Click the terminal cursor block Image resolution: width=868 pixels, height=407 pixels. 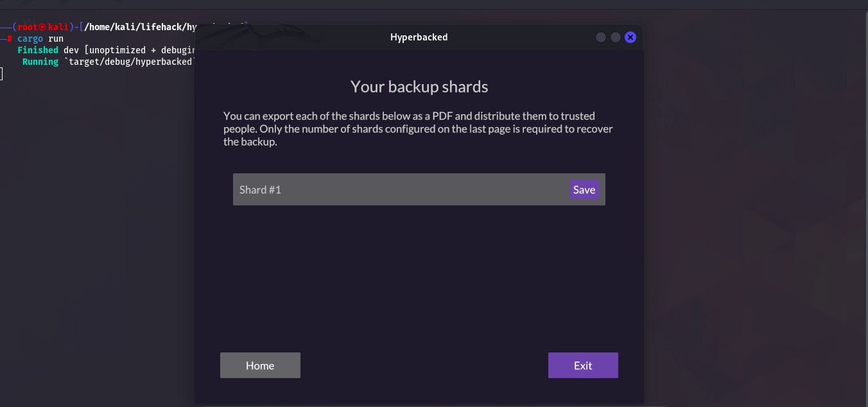[1, 74]
